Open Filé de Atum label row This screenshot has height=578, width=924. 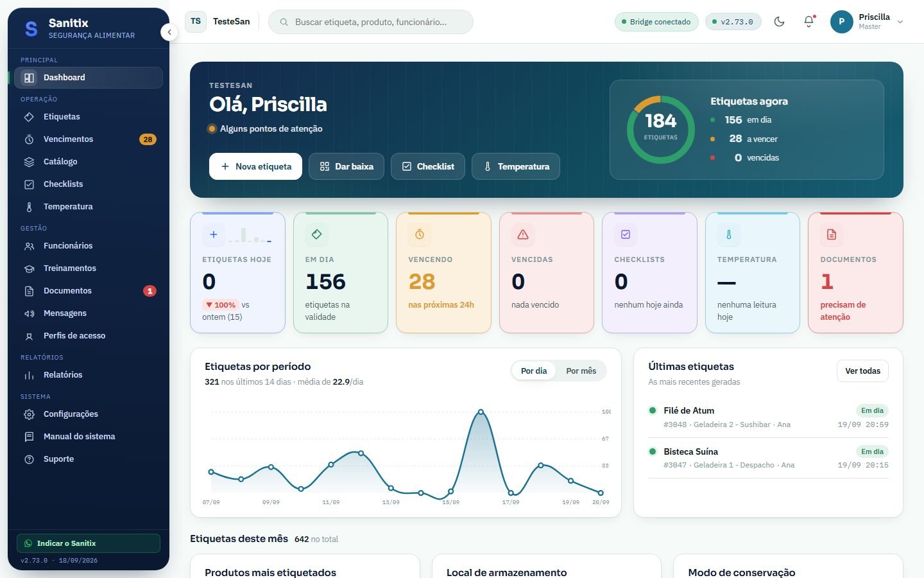[x=768, y=417]
